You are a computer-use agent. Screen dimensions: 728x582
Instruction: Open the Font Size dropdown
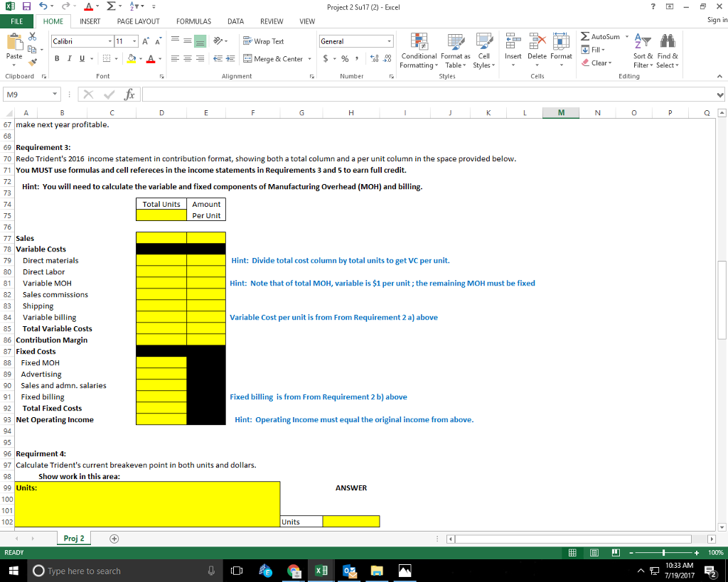coord(132,42)
